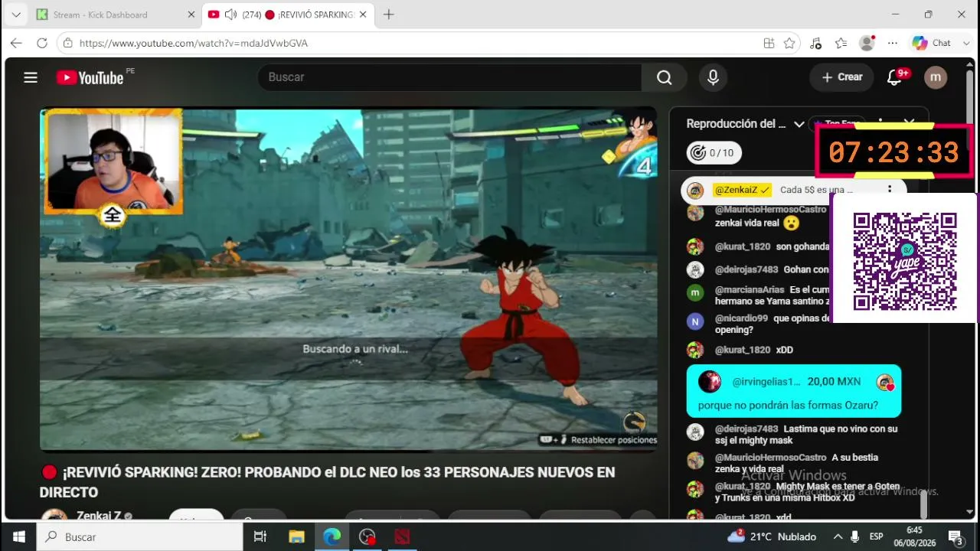Click the @marcianaArias chat username
980x551 pixels.
[x=750, y=290]
